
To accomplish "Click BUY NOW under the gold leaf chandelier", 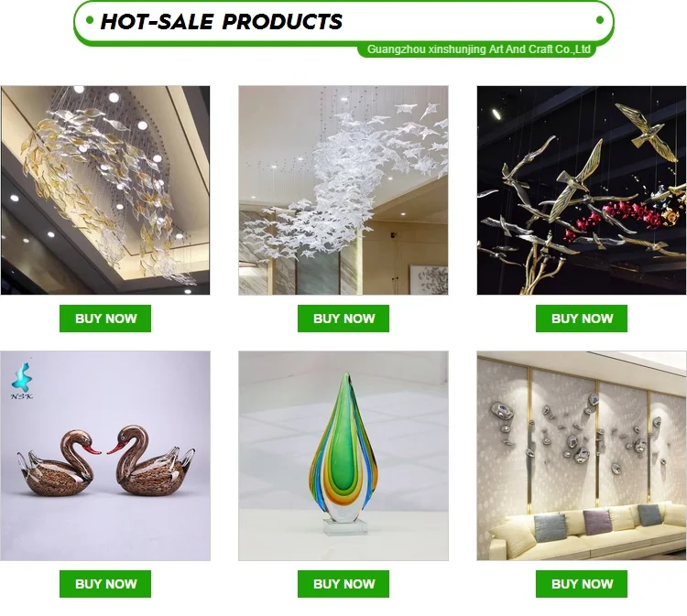I will [105, 319].
